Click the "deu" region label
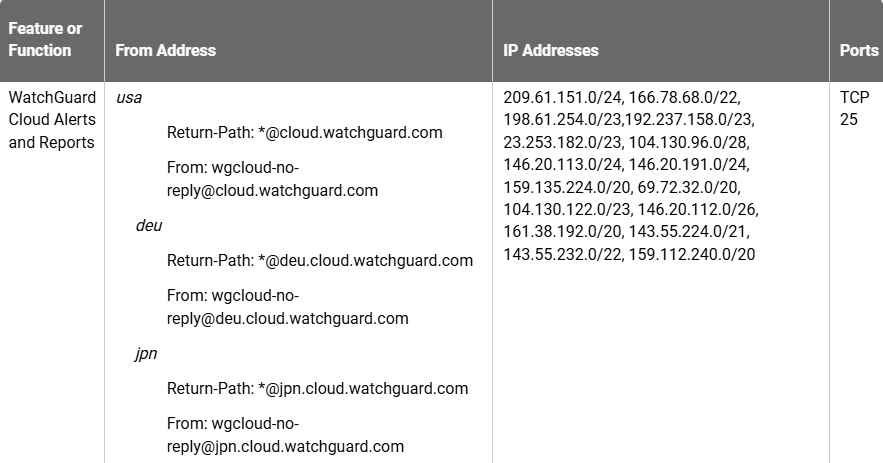 click(x=148, y=226)
